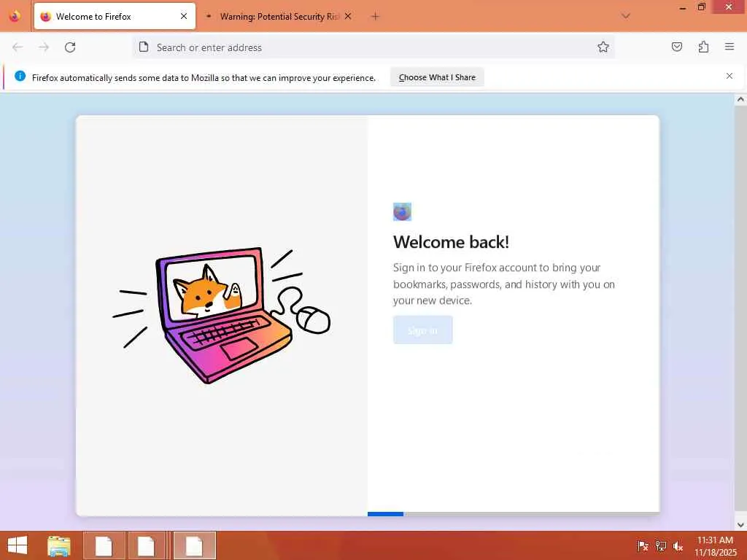Image resolution: width=747 pixels, height=560 pixels.
Task: Click the muted volume tray icon
Action: 678,546
